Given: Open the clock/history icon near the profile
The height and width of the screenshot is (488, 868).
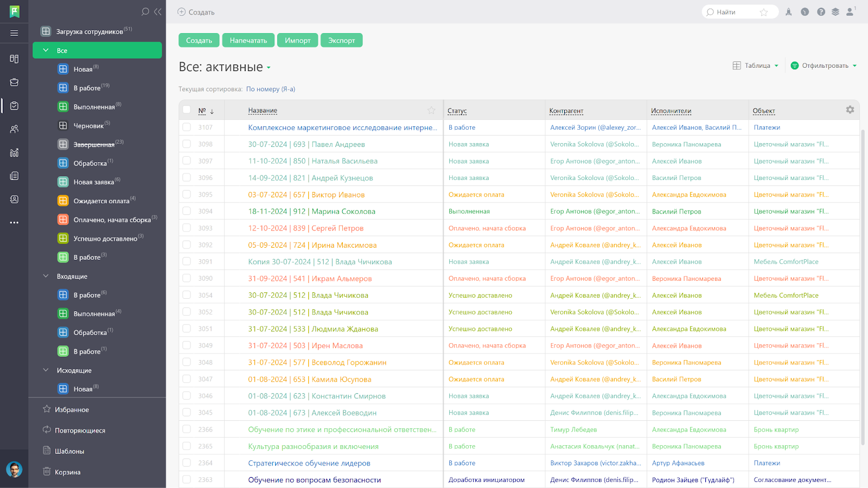Looking at the screenshot, I should (x=805, y=11).
